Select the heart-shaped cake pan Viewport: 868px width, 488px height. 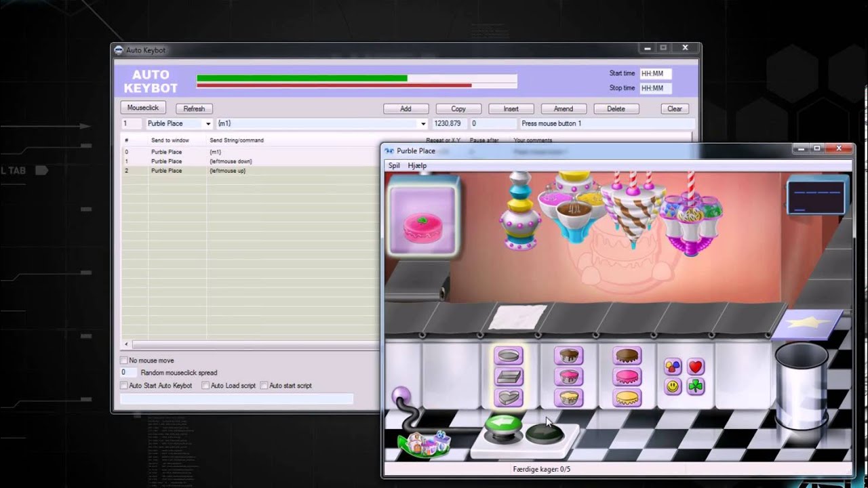pyautogui.click(x=509, y=398)
